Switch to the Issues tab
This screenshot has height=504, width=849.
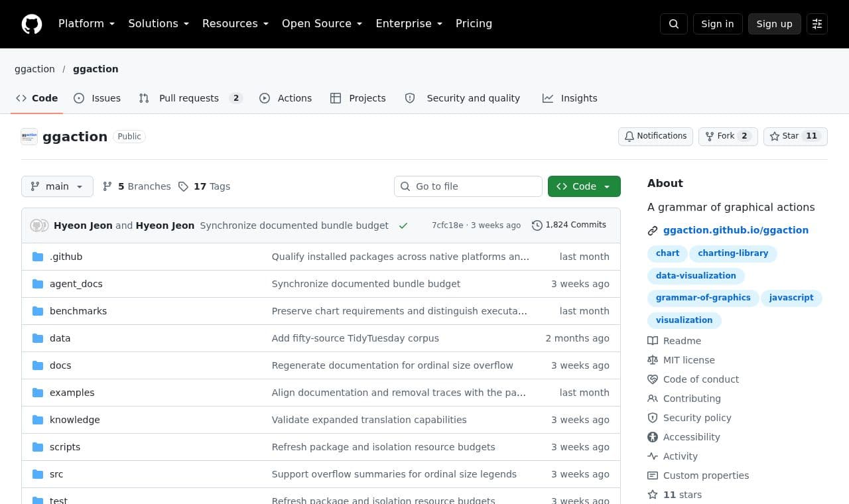click(x=98, y=98)
